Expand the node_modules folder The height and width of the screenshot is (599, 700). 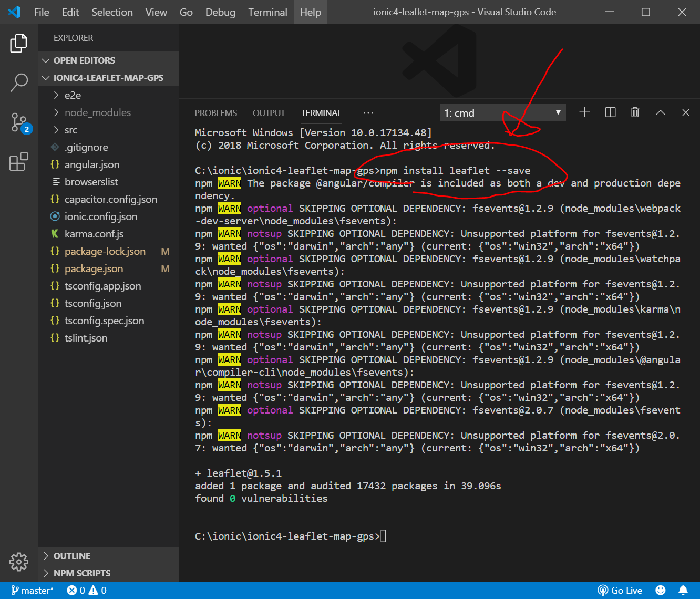97,112
